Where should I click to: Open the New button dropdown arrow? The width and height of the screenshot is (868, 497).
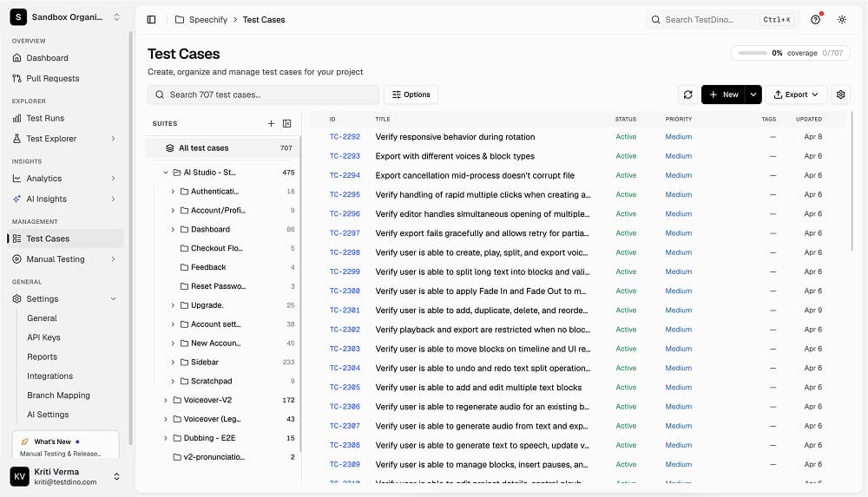(753, 95)
